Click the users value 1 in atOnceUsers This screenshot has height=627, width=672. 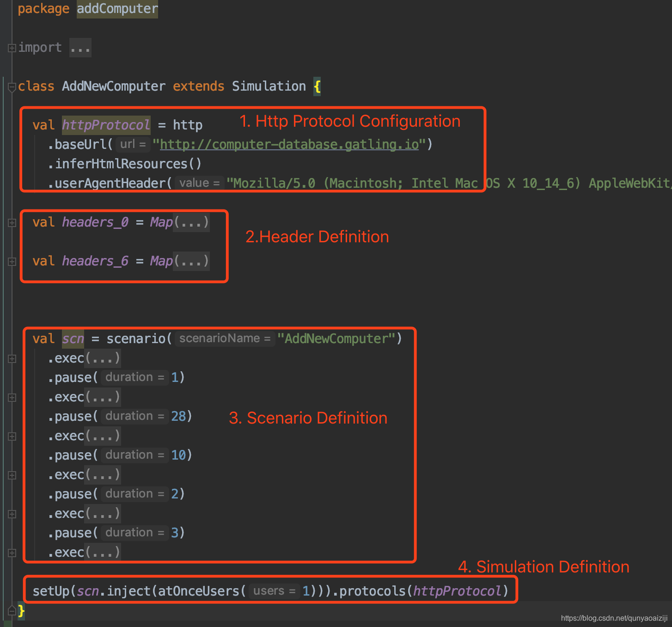(x=306, y=591)
